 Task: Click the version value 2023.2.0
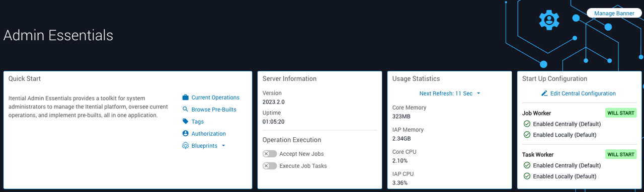[x=274, y=102]
